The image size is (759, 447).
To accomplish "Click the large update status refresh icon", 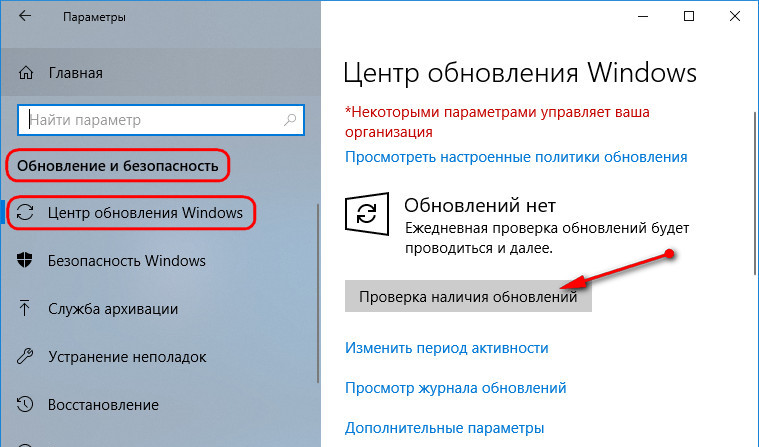I will 367,214.
